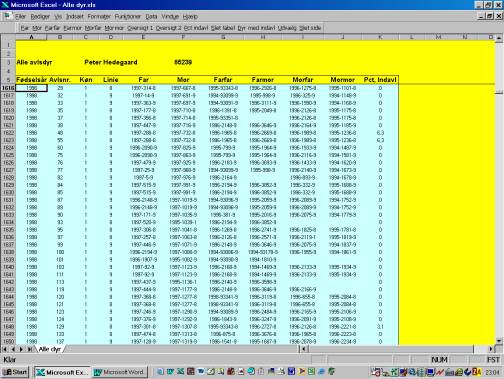Click the Fødselsår column heading cell

pyautogui.click(x=31, y=80)
